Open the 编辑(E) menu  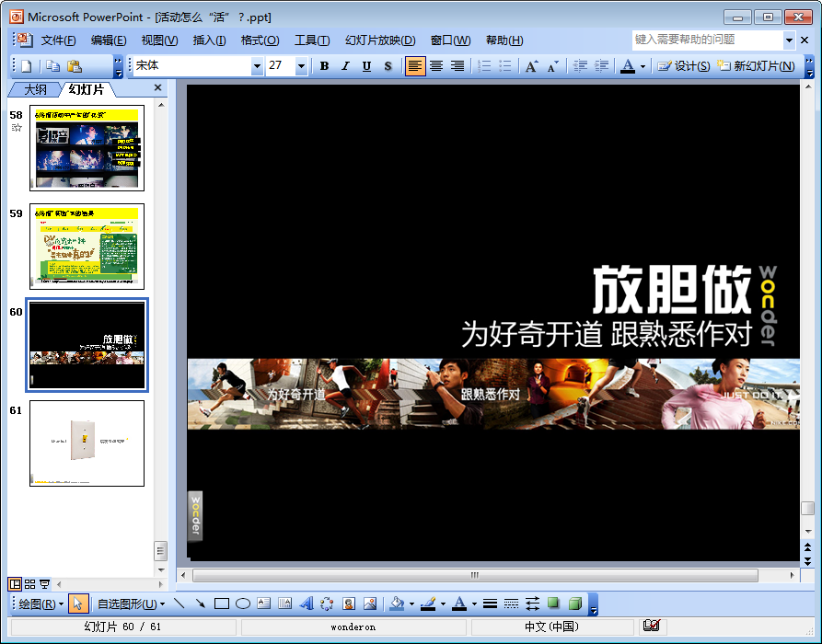click(x=108, y=40)
